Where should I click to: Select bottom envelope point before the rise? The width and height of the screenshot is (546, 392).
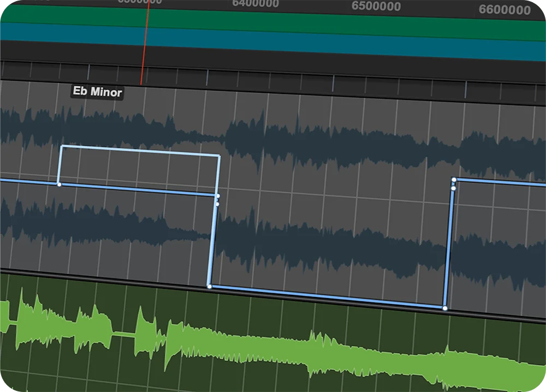(444, 308)
